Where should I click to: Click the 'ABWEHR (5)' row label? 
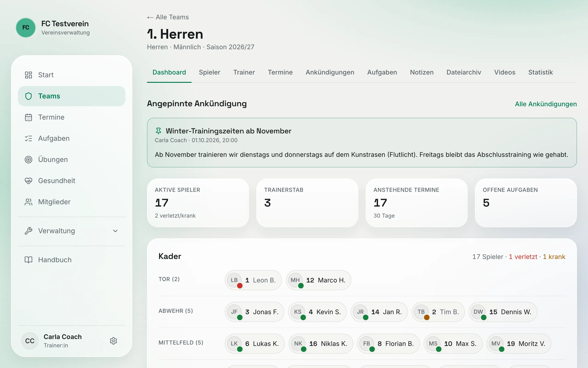click(176, 311)
